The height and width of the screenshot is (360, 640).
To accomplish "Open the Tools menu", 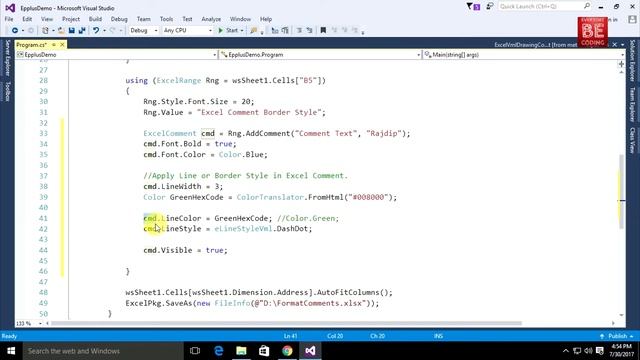I will point(166,19).
